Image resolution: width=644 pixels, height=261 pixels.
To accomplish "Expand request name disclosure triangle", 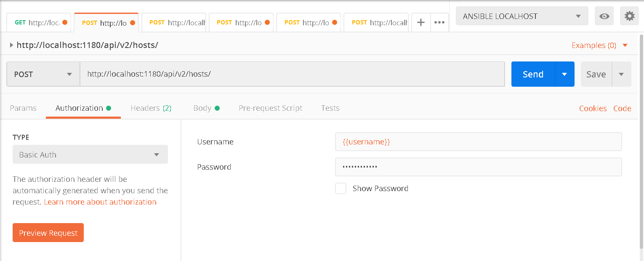I will coord(11,45).
